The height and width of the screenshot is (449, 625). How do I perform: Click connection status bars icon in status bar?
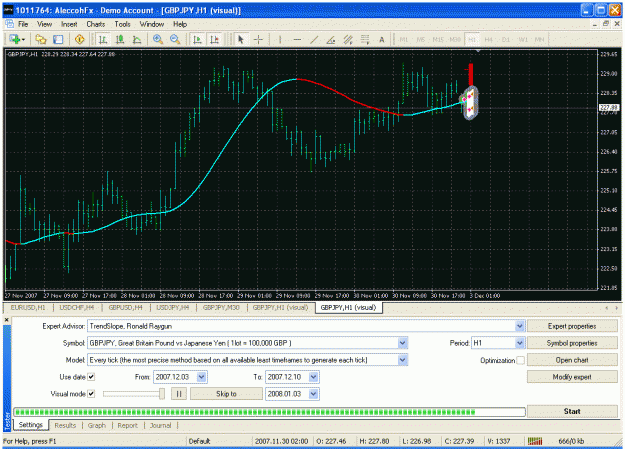tap(535, 441)
